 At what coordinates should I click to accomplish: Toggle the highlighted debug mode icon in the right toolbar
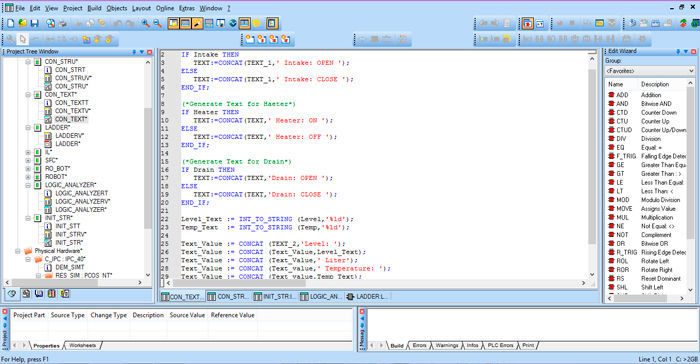click(x=527, y=23)
